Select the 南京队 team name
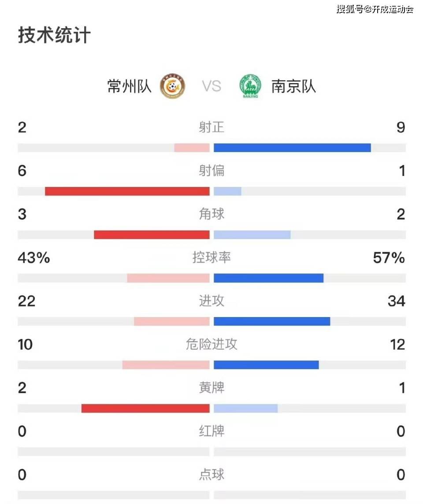 pyautogui.click(x=293, y=86)
